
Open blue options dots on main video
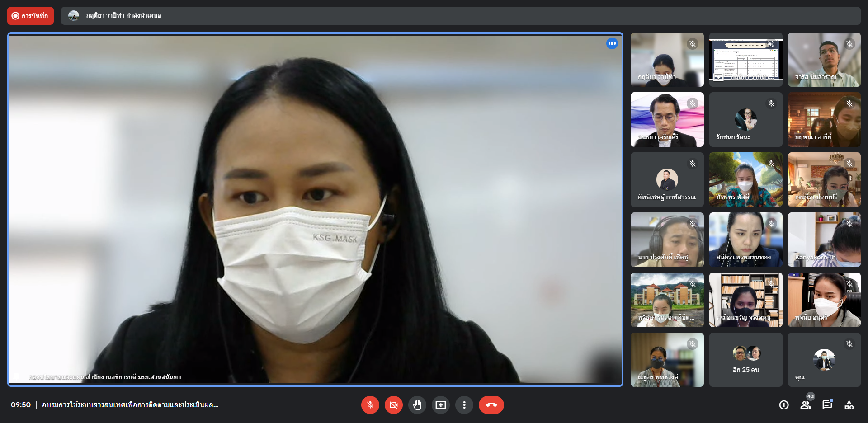pyautogui.click(x=612, y=43)
